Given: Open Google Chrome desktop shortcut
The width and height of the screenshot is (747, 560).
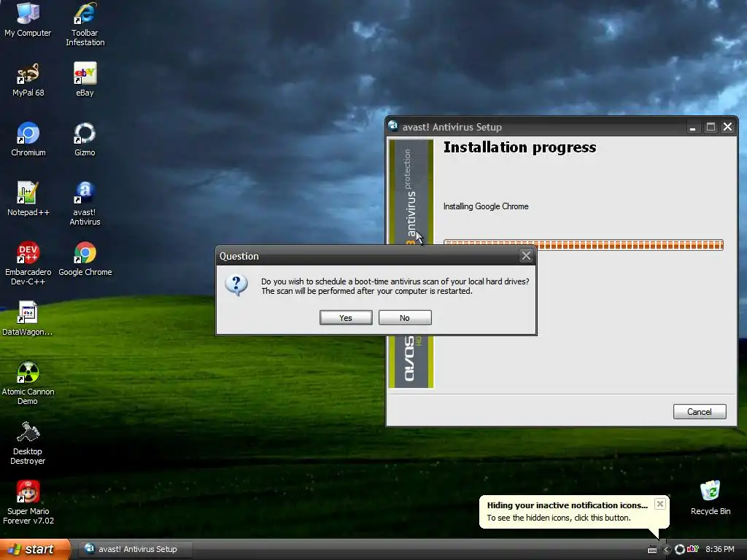Looking at the screenshot, I should [85, 259].
